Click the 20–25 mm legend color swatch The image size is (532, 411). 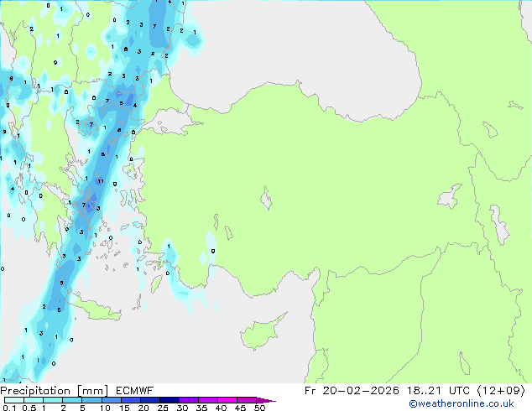149,400
